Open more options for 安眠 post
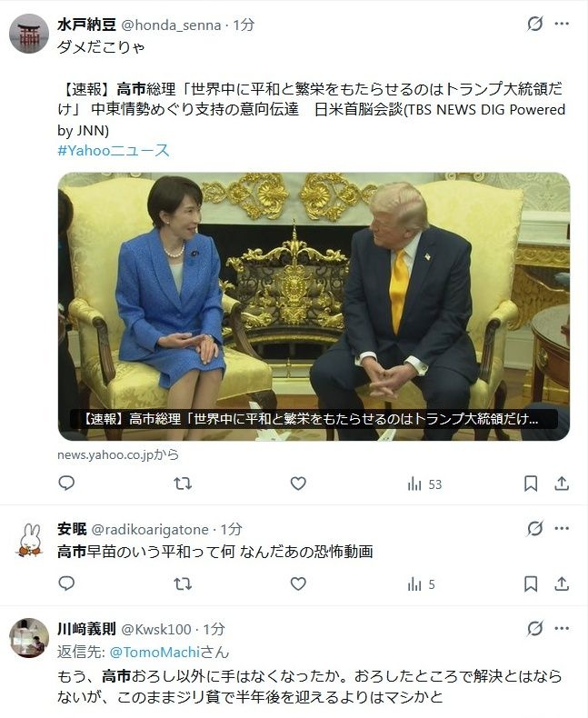Image resolution: width=588 pixels, height=718 pixels. pos(562,528)
